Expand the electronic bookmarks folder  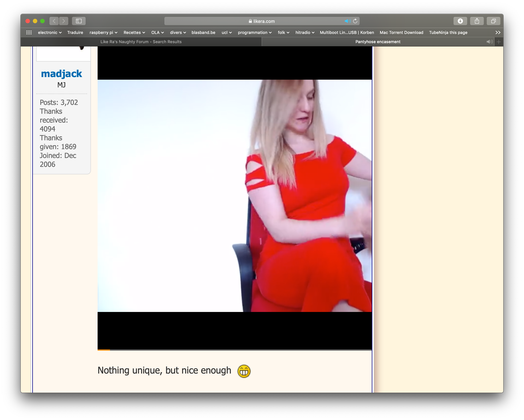pyautogui.click(x=50, y=33)
